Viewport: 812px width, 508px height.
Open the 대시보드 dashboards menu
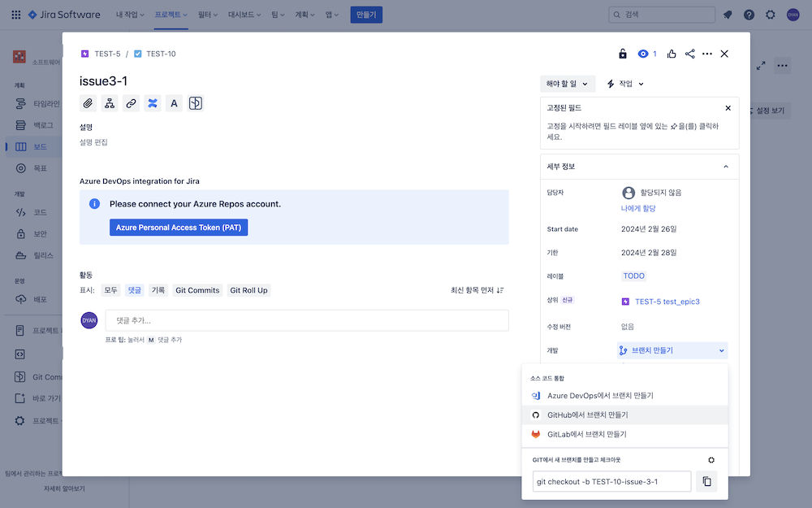[244, 15]
